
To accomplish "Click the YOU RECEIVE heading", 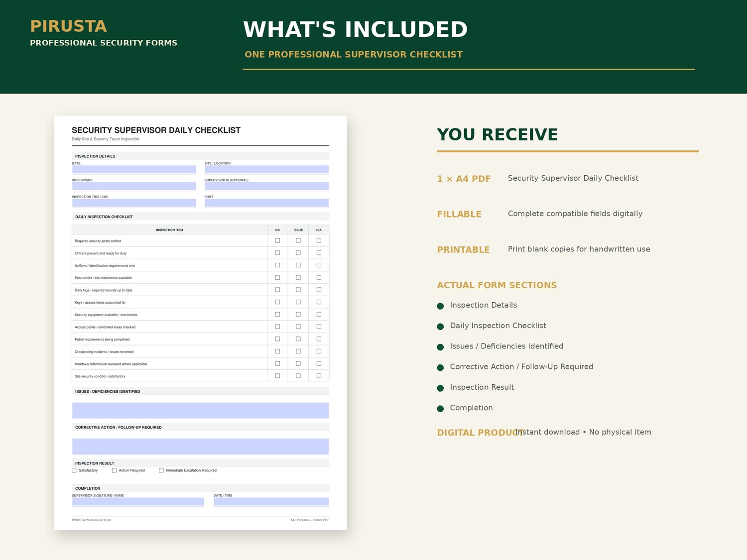I will pyautogui.click(x=498, y=134).
